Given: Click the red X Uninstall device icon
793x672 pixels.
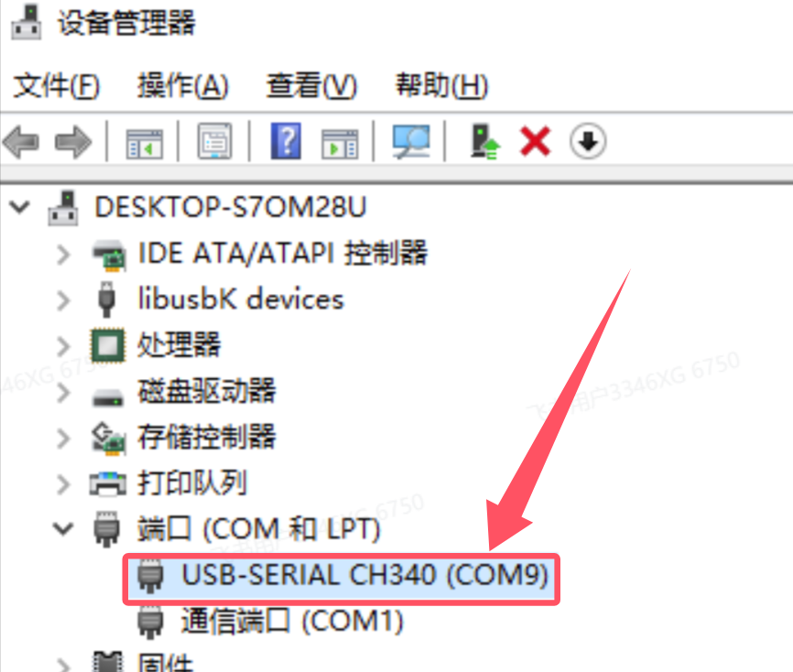Looking at the screenshot, I should (x=535, y=142).
